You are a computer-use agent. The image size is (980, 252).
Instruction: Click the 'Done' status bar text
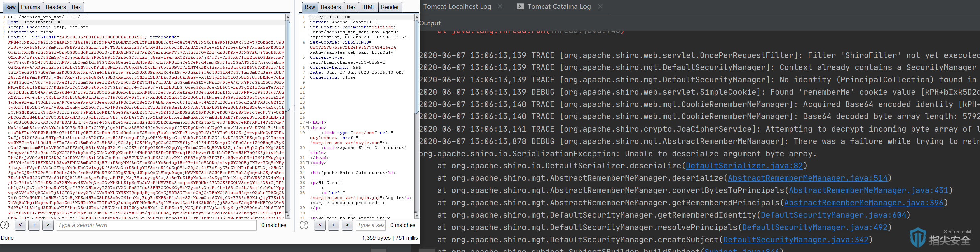pyautogui.click(x=7, y=238)
